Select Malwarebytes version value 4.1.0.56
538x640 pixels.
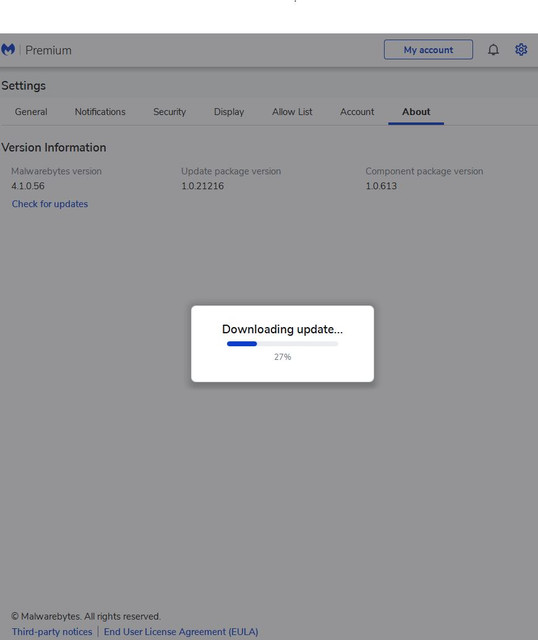coord(28,186)
